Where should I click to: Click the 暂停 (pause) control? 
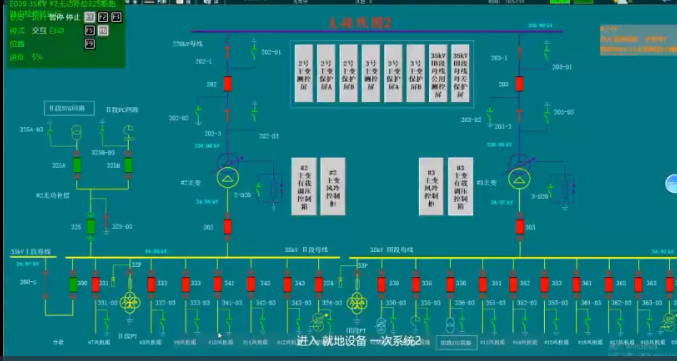coord(56,17)
